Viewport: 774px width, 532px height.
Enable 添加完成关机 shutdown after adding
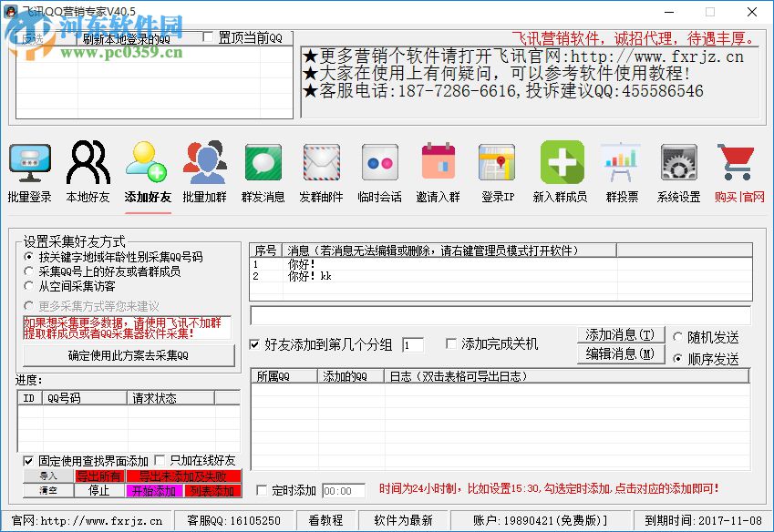pos(451,343)
